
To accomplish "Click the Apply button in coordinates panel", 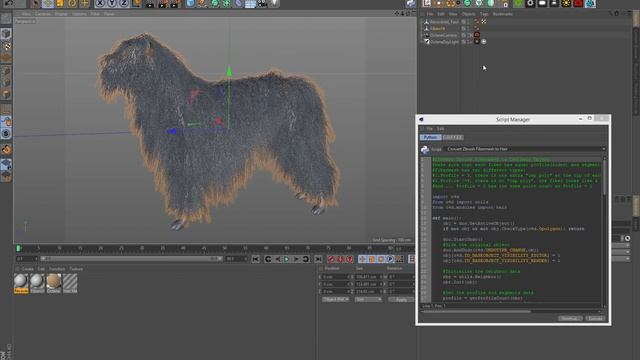I will [x=401, y=299].
